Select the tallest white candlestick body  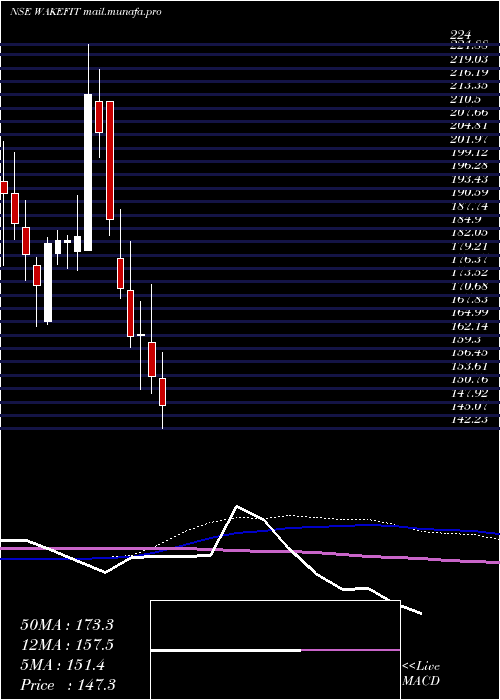[x=88, y=172]
